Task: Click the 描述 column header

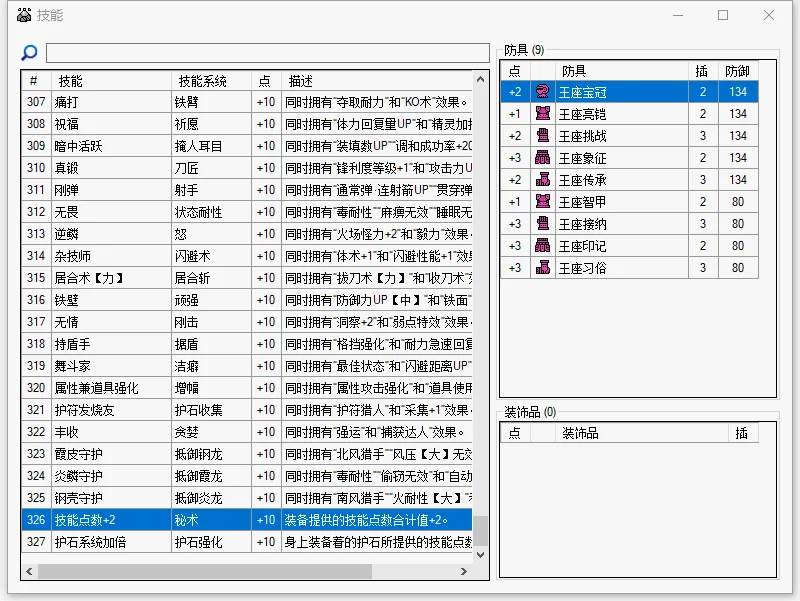Action: coord(378,81)
